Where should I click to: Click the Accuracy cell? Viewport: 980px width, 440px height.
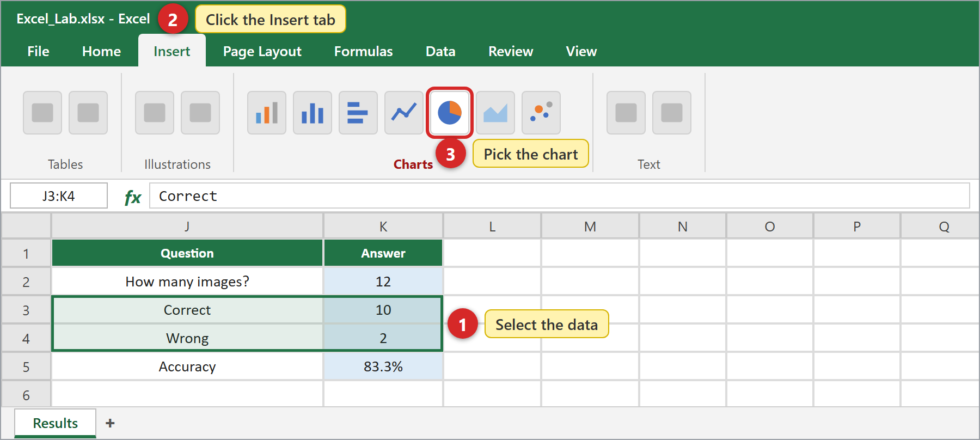pos(187,366)
